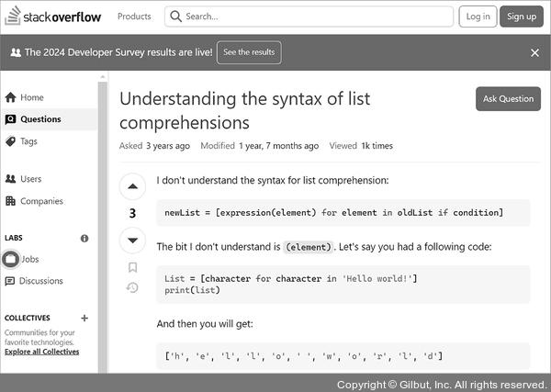Click the Ask Question button
Viewport: 551px width, 392px height.
coord(508,99)
